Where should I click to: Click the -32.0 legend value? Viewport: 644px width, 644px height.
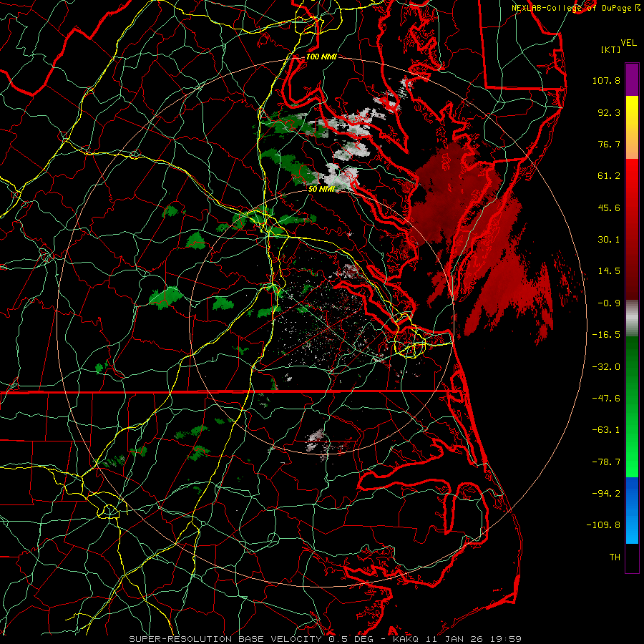[606, 367]
